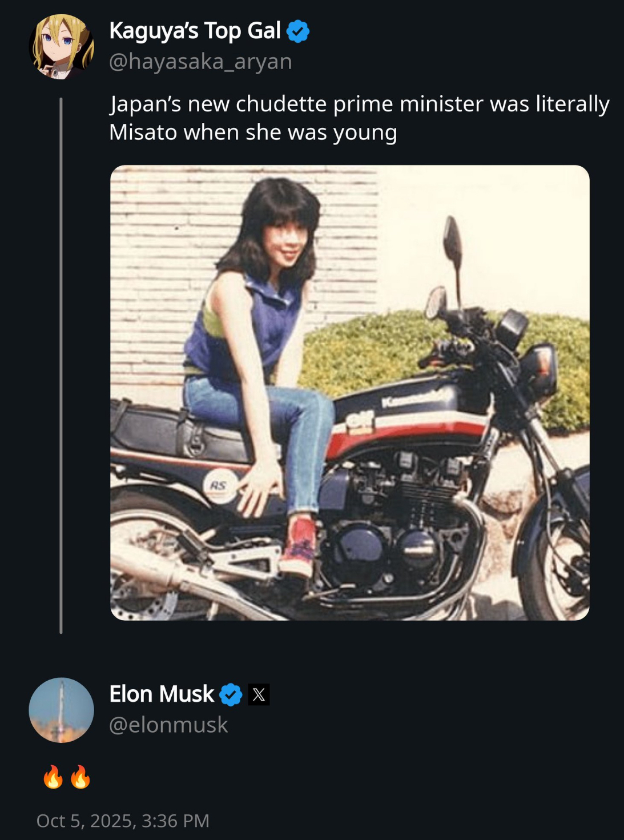This screenshot has width=624, height=840.
Task: Click the motorcycle's side mirror in the photo
Action: click(x=452, y=237)
